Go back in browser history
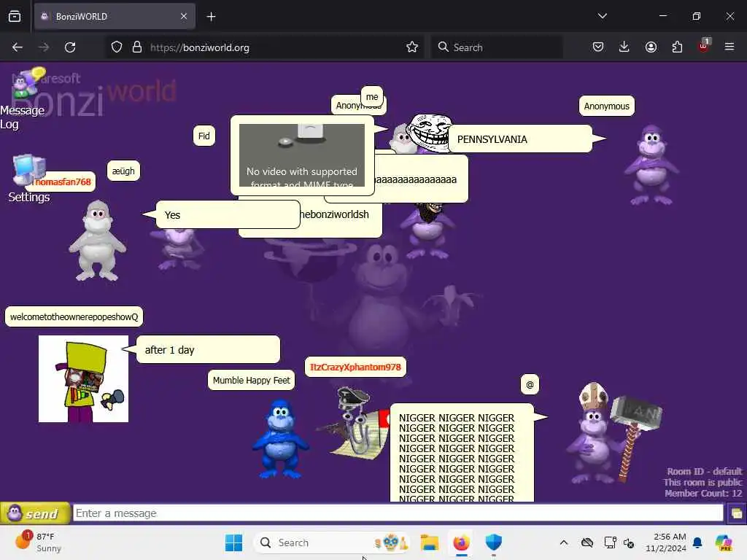 coord(18,47)
